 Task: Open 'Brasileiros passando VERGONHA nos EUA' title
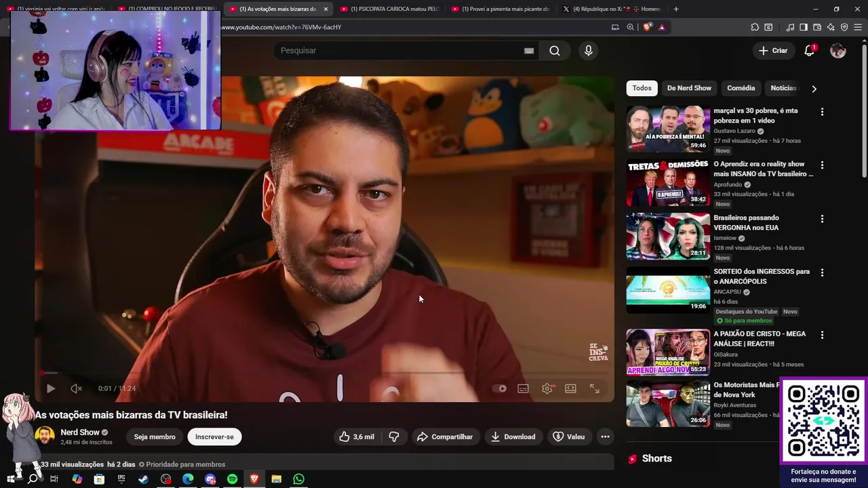click(x=746, y=222)
